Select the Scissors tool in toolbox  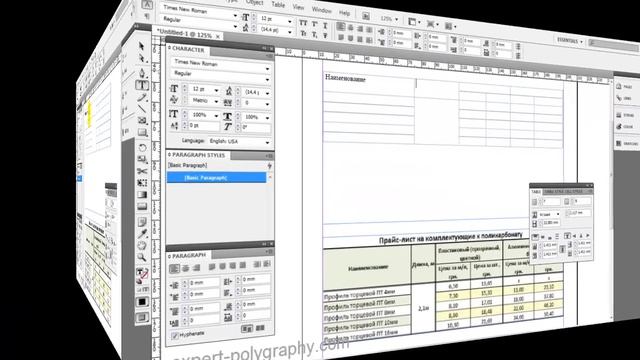click(142, 171)
